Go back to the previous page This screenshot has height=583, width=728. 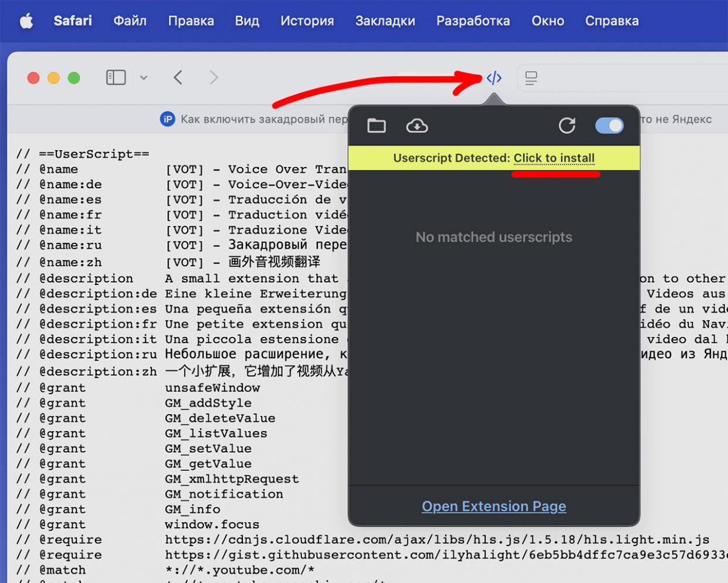(178, 77)
